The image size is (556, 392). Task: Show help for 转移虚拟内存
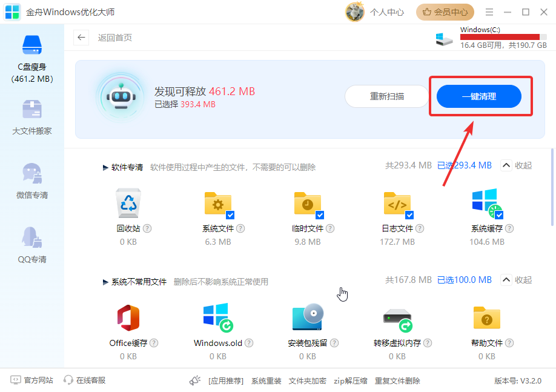428,343
